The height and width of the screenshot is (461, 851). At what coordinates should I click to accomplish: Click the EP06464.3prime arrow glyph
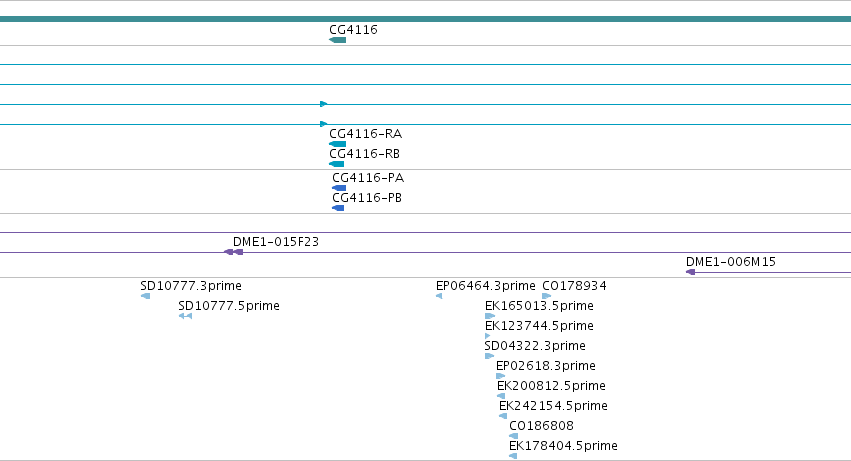(x=439, y=296)
